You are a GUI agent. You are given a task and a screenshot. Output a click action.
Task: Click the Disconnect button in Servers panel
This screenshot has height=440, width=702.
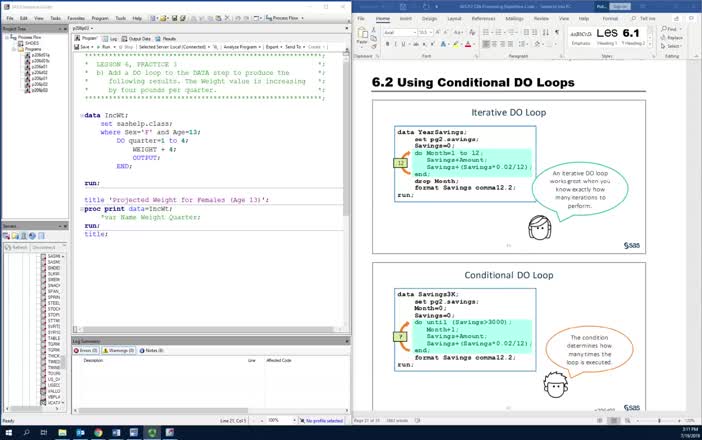point(43,247)
